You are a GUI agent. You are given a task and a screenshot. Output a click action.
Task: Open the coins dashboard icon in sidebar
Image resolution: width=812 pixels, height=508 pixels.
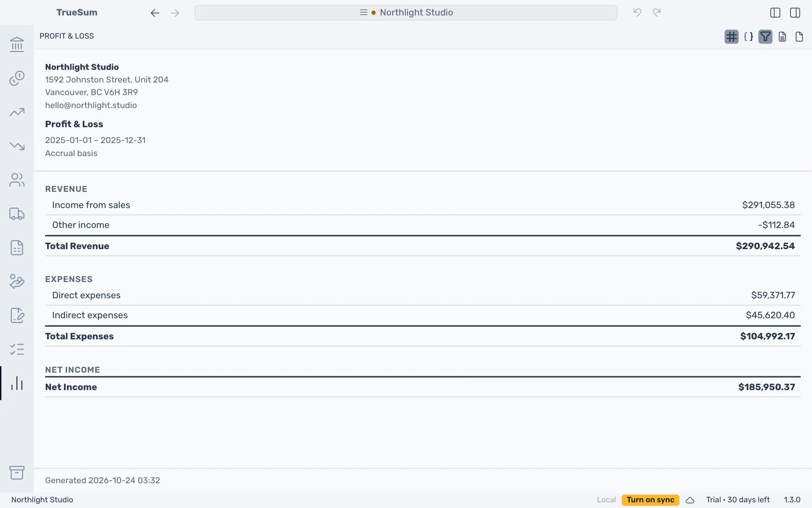point(17,78)
